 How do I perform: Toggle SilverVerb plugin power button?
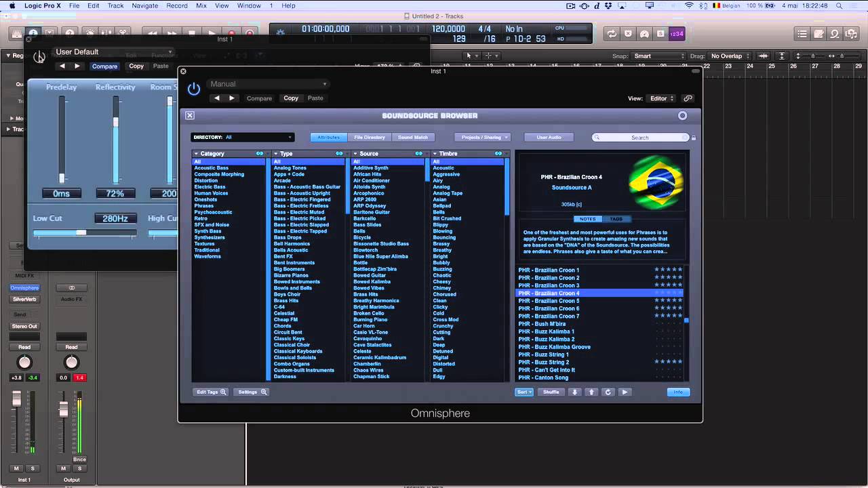point(39,57)
